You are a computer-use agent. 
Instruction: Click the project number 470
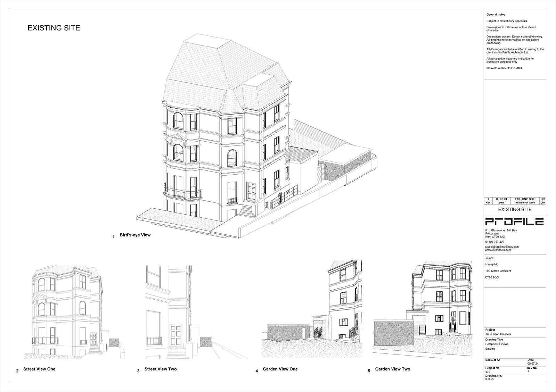[488, 372]
